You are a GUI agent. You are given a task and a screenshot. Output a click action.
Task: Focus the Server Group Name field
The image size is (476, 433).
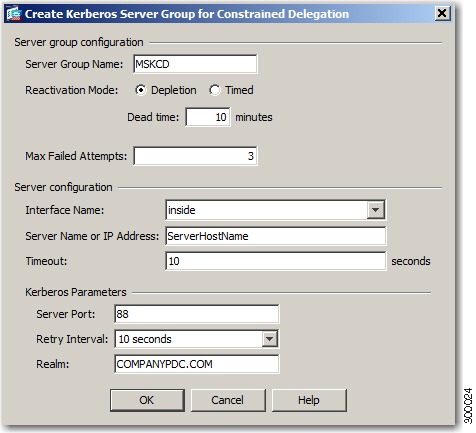click(195, 64)
